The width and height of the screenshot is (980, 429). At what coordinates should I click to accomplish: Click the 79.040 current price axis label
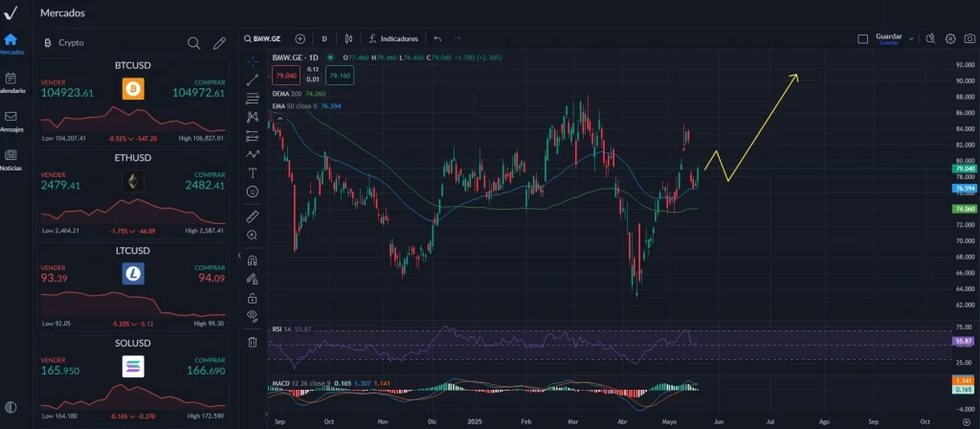pos(964,169)
